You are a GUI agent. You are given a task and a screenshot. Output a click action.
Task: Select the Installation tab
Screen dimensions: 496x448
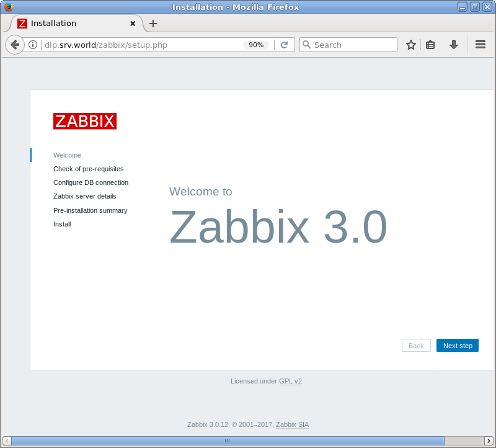pyautogui.click(x=76, y=24)
